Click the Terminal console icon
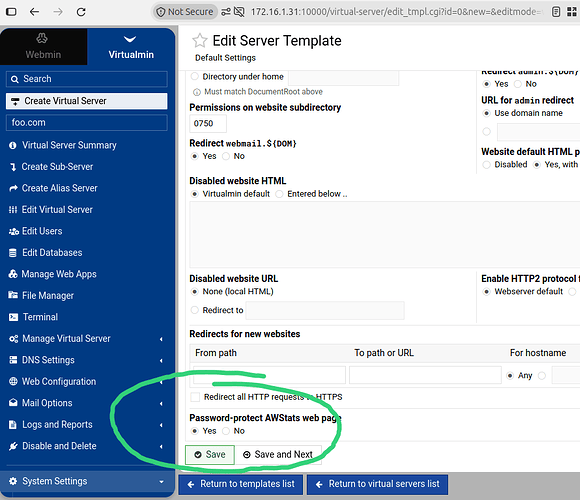This screenshot has height=500, width=580. click(x=13, y=317)
